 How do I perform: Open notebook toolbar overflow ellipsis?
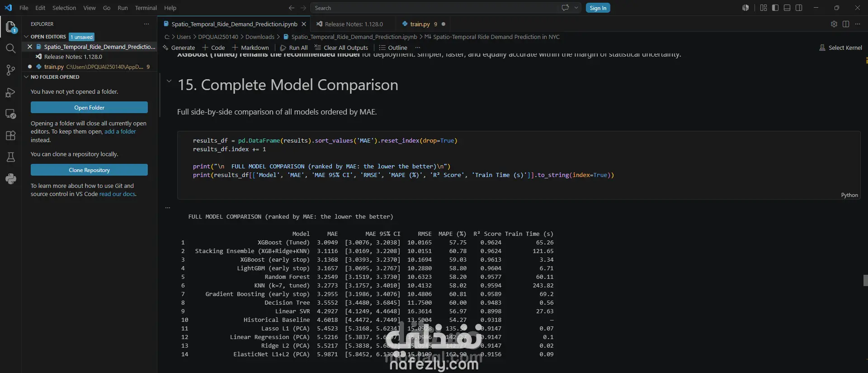point(418,48)
